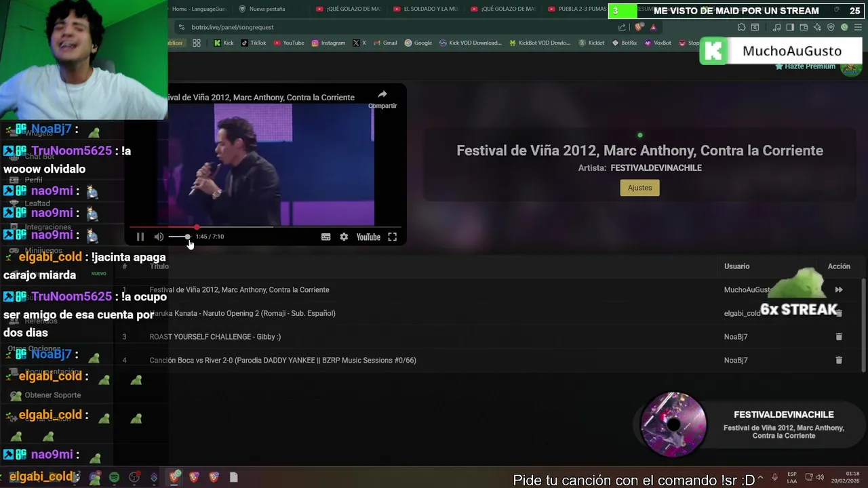Click the queue list vertical scrollbar
The image size is (868, 488).
(x=863, y=325)
